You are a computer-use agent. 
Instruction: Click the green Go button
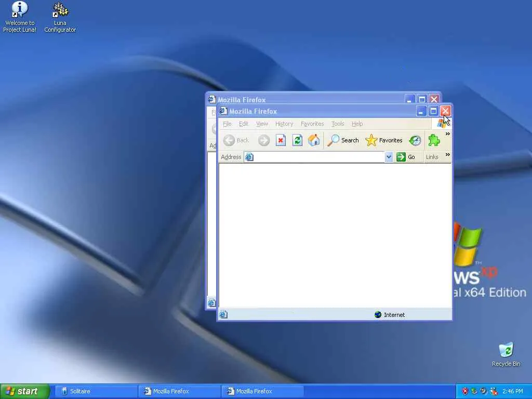pyautogui.click(x=406, y=157)
